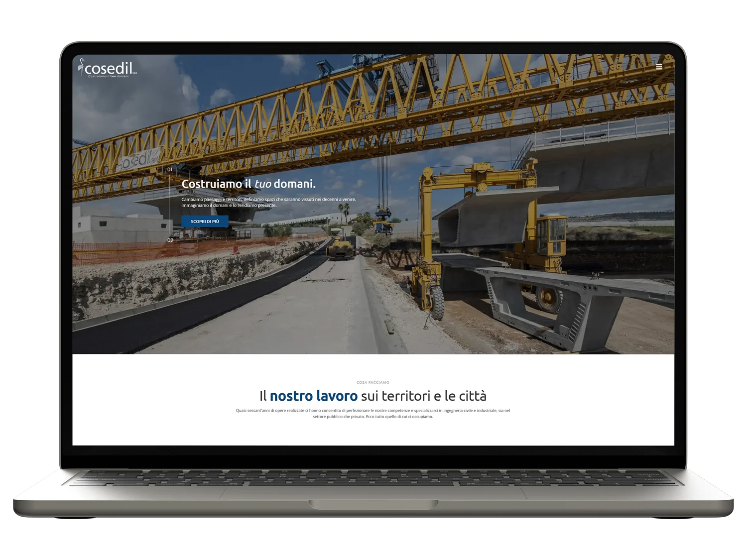Click the cosedil logo

[x=107, y=68]
